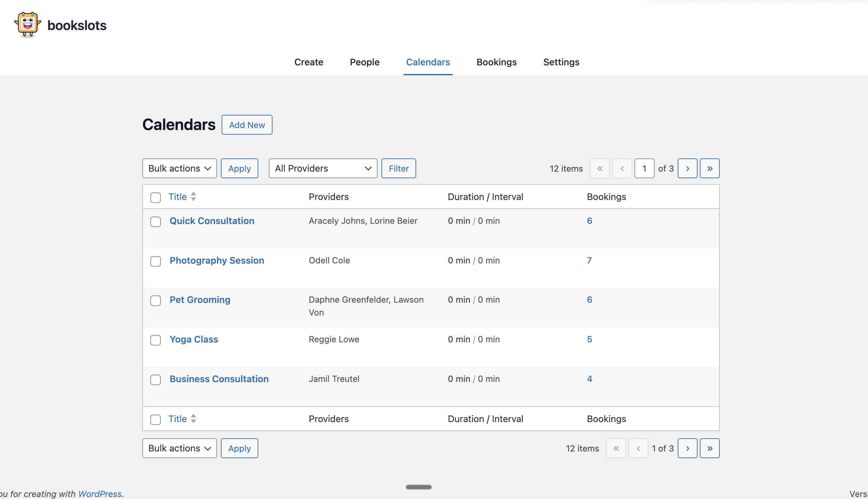Jump to last page using top double-arrow
This screenshot has height=499, width=868.
[709, 168]
